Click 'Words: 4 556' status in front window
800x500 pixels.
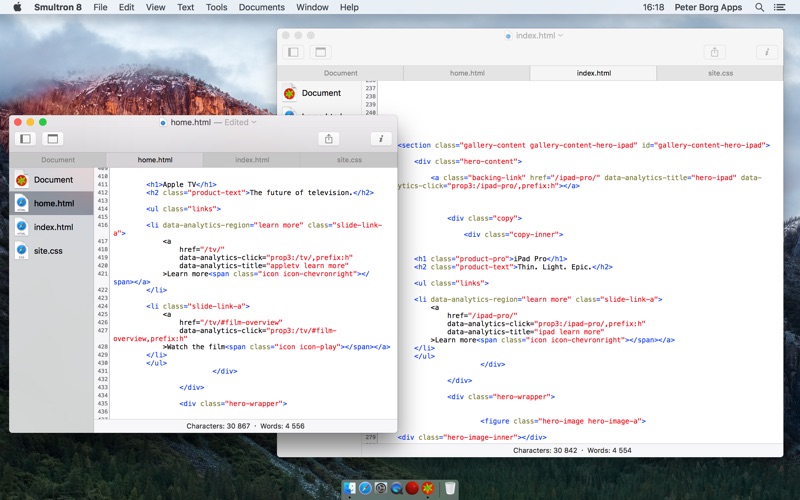point(282,426)
